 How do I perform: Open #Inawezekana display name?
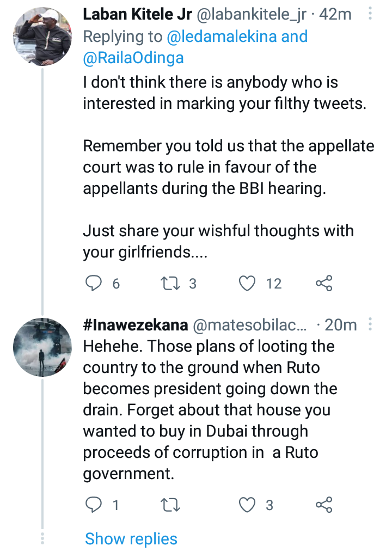pos(135,325)
